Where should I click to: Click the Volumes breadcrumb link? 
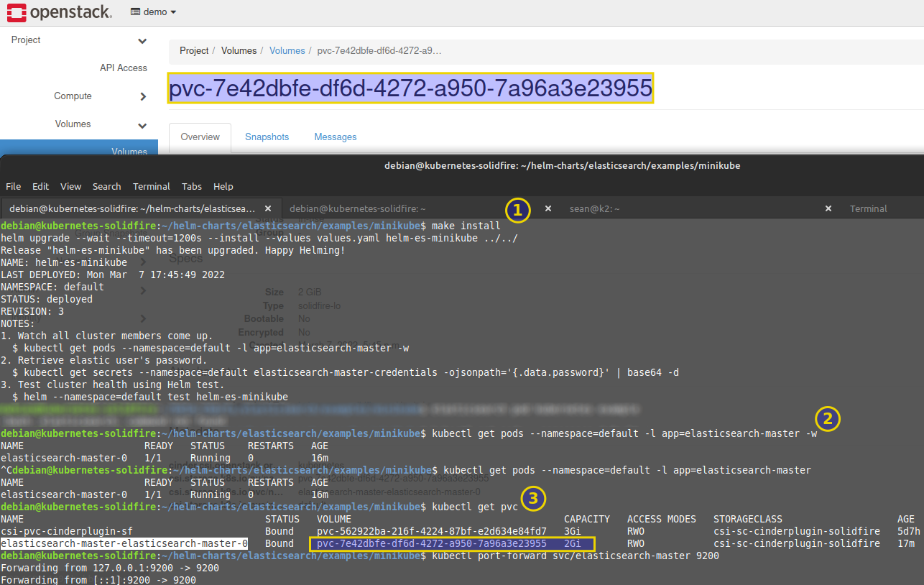(x=287, y=51)
